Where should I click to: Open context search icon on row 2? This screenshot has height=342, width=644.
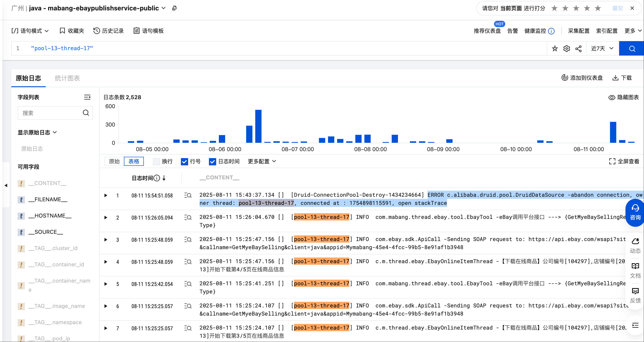point(188,217)
